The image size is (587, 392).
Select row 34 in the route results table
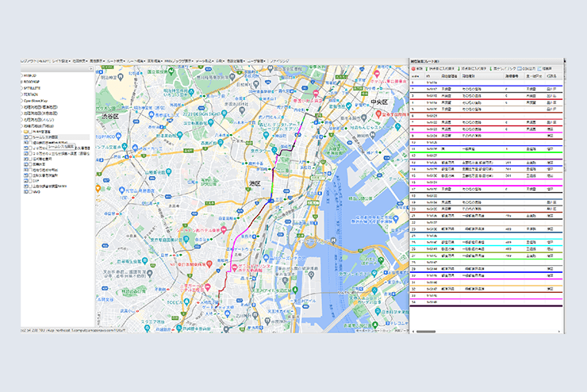point(486,302)
